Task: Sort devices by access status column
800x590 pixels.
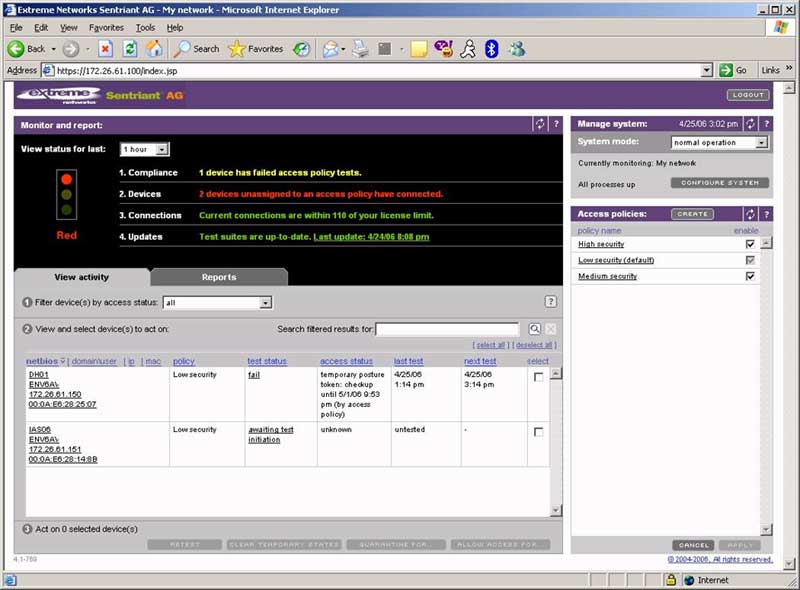Action: coord(346,361)
